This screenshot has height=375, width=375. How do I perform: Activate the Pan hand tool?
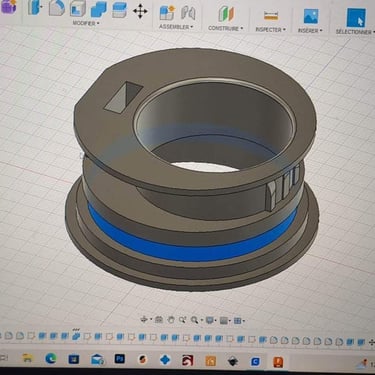pyautogui.click(x=171, y=320)
